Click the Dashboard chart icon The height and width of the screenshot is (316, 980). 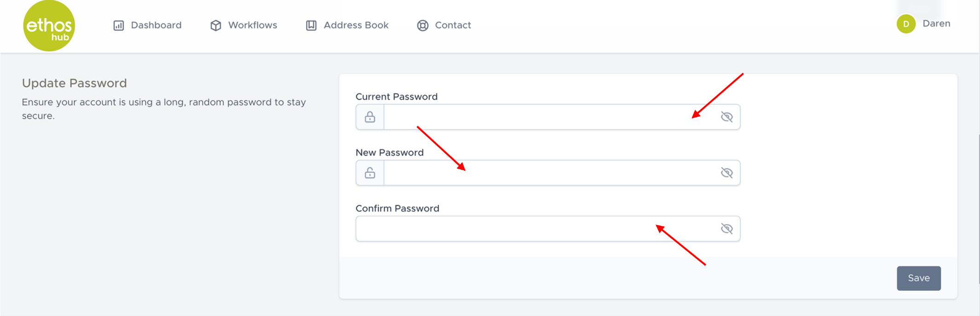pyautogui.click(x=119, y=25)
